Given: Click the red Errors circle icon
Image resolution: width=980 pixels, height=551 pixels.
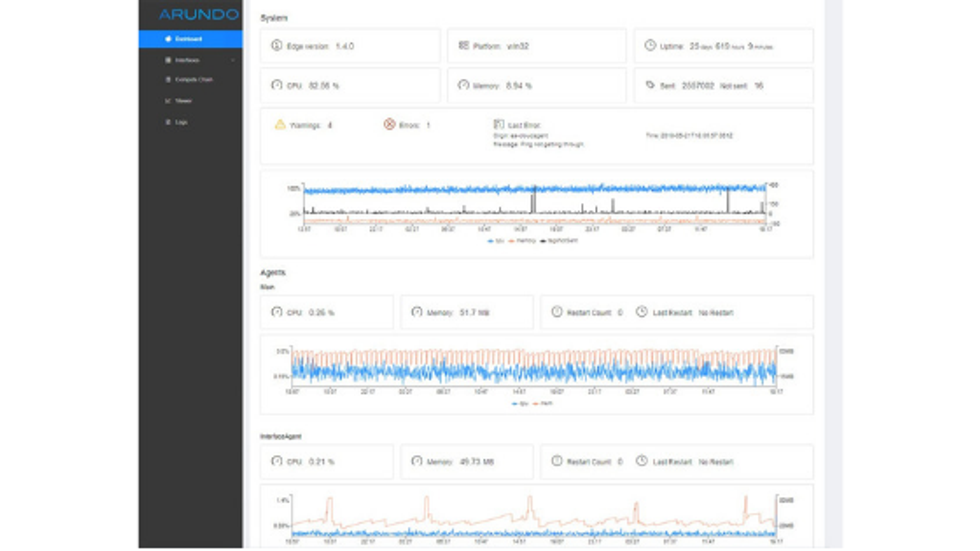Looking at the screenshot, I should pos(390,125).
